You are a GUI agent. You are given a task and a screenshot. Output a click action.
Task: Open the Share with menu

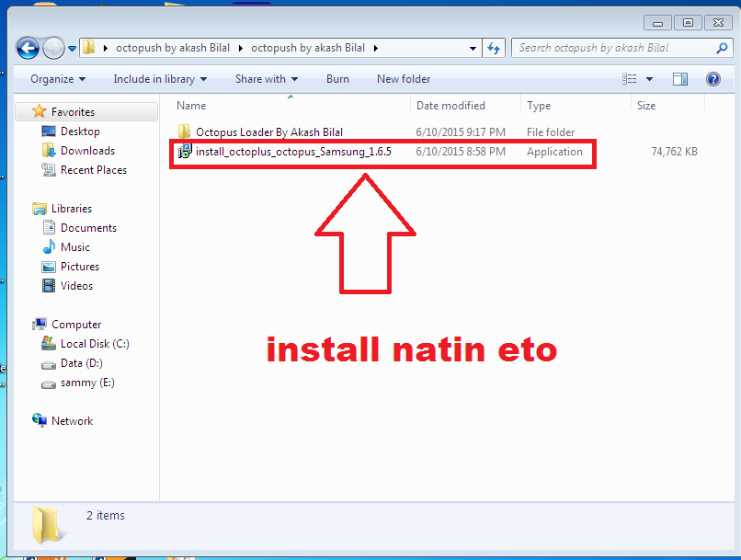(267, 79)
